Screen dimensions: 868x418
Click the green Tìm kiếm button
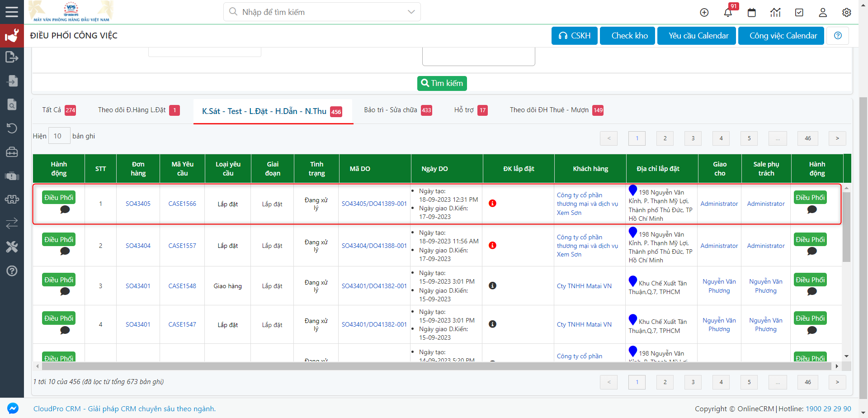(x=442, y=83)
